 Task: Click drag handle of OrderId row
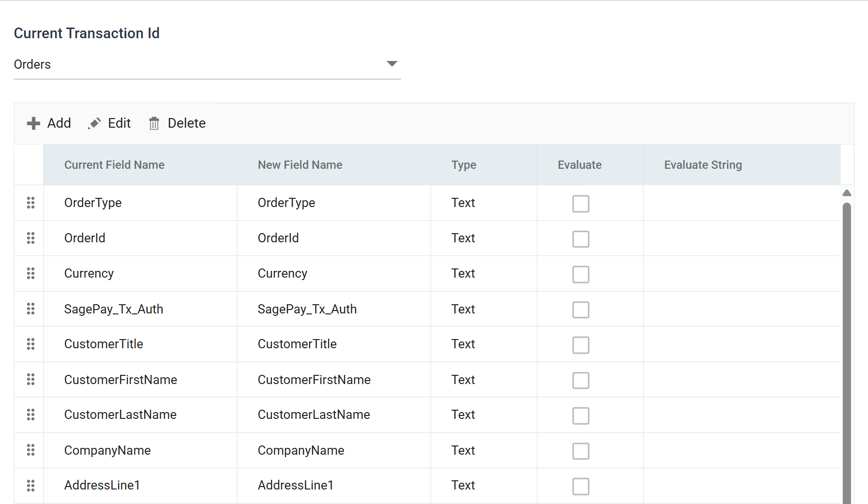pyautogui.click(x=30, y=238)
